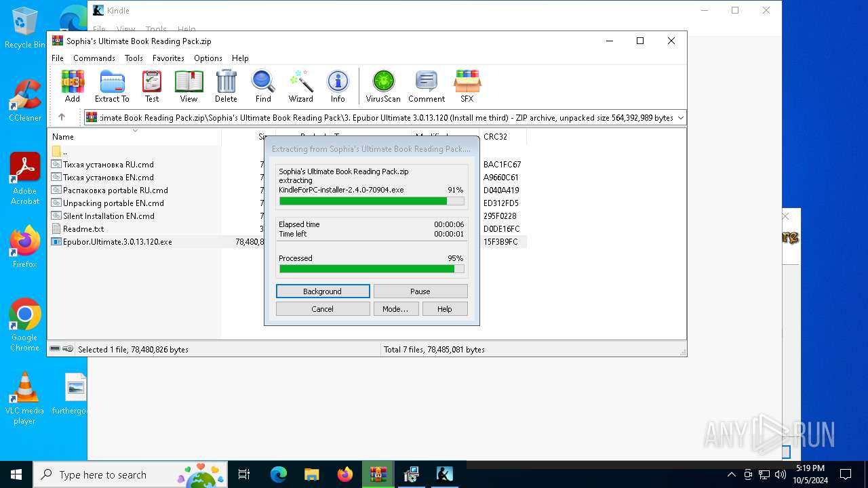The image size is (868, 488).
Task: Open VLC media player desktop shortcut
Action: tap(24, 399)
